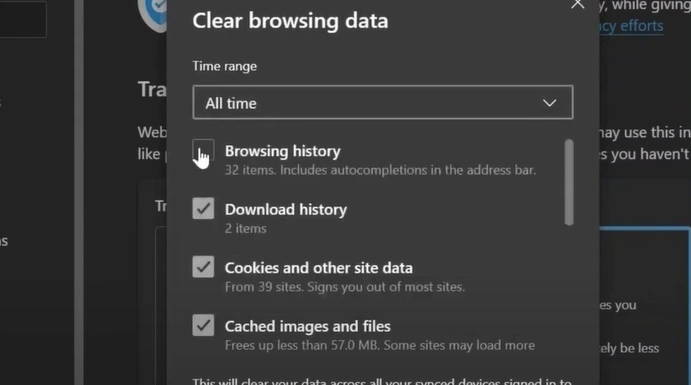Click the 32 items description text

[380, 170]
